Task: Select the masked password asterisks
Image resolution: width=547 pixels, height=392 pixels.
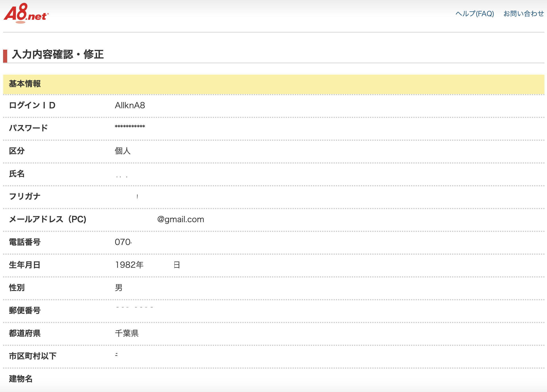Action: point(130,127)
